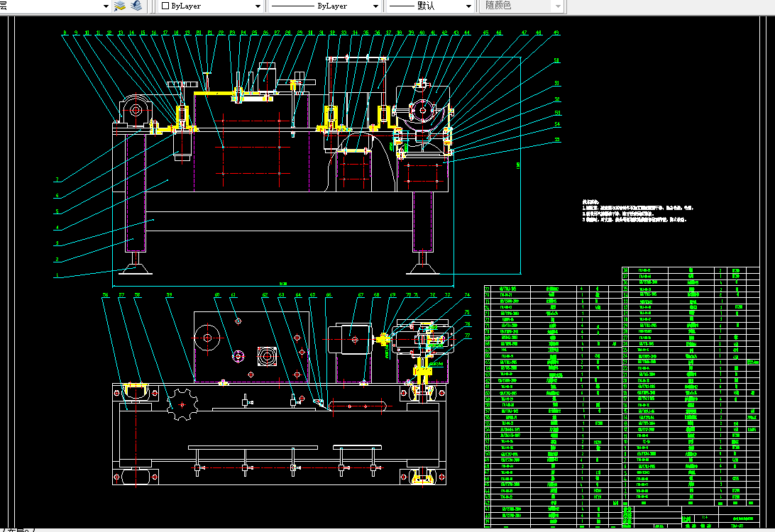Open the layer list dropdown arrow
775x532 pixels.
click(106, 6)
